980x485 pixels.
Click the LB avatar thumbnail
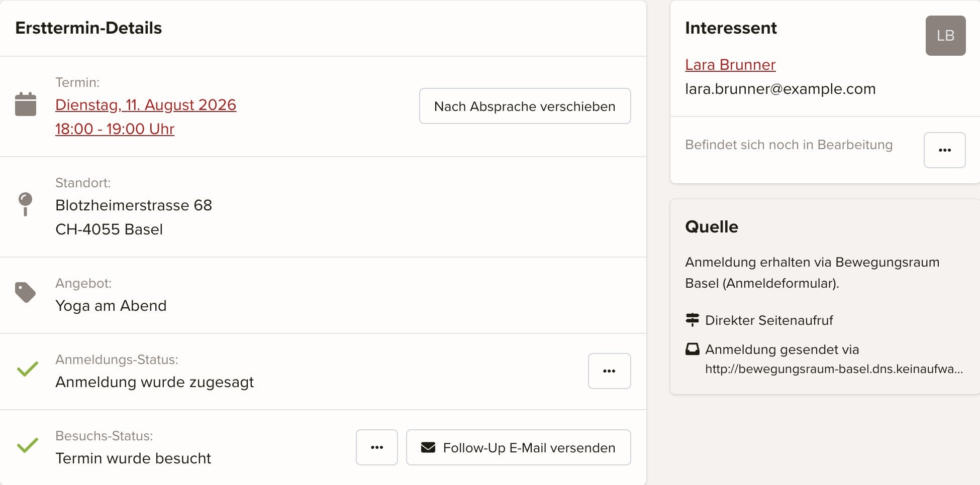click(x=946, y=36)
